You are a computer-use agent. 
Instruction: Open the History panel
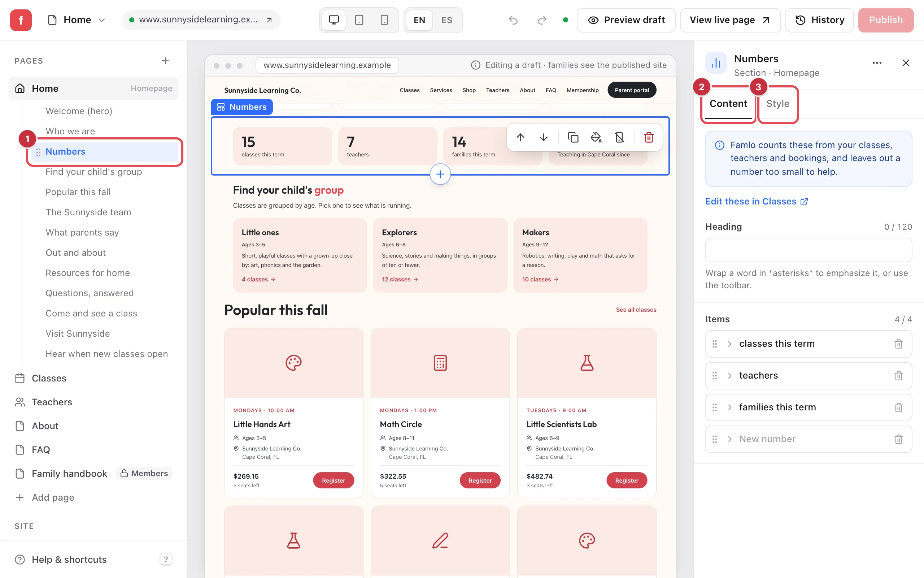coord(819,20)
